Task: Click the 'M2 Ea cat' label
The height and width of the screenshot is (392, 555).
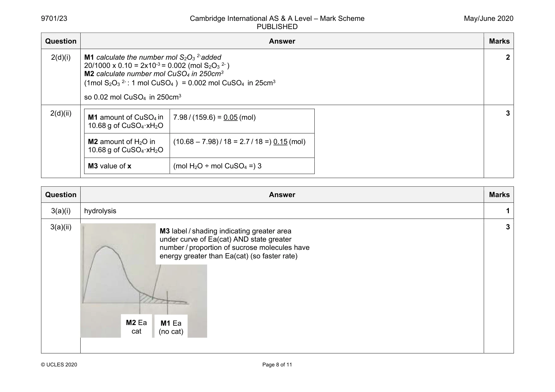Action: tap(136, 327)
